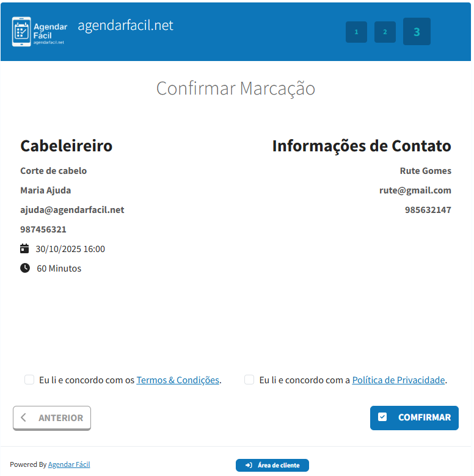Follow the Powered By Agendar Fácil link
The image size is (474, 476).
[69, 464]
